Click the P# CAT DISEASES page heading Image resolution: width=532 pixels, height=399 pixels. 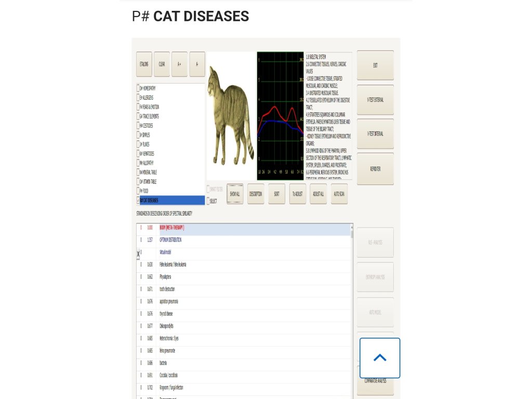pos(190,16)
